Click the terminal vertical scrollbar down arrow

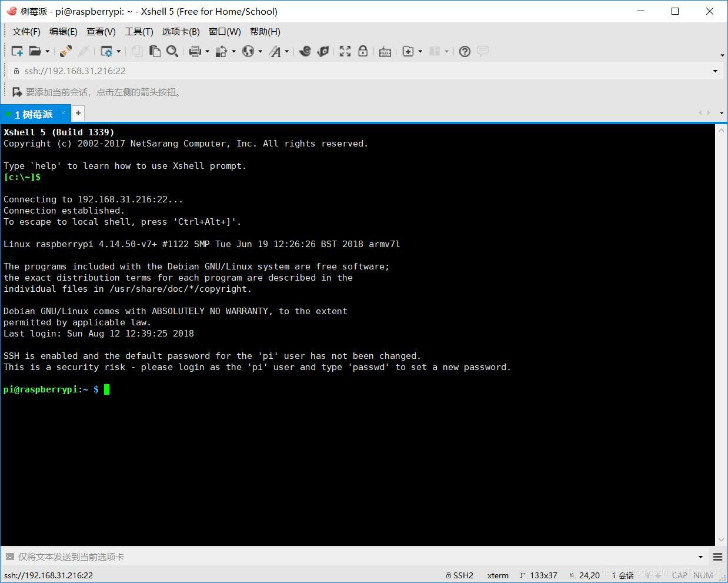pos(722,540)
